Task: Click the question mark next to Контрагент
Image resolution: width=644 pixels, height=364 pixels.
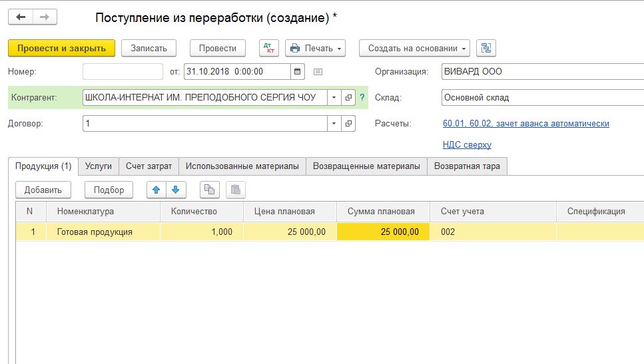Action: point(362,98)
